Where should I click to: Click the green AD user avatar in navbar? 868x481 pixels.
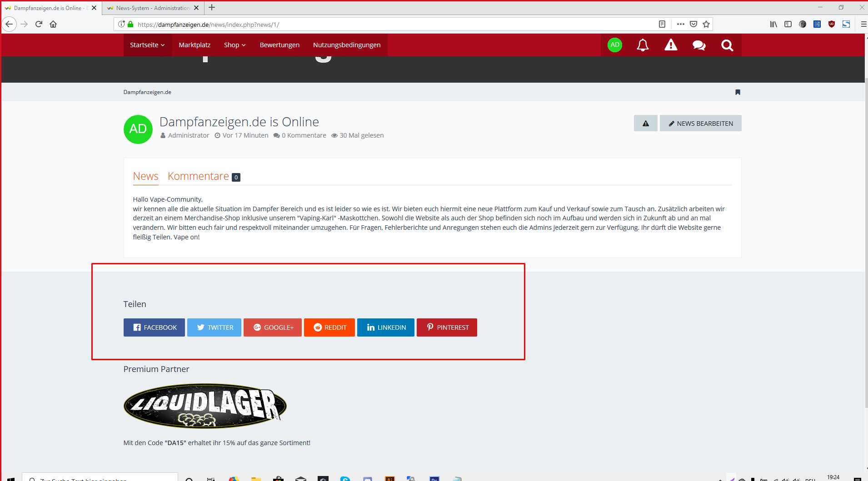615,45
